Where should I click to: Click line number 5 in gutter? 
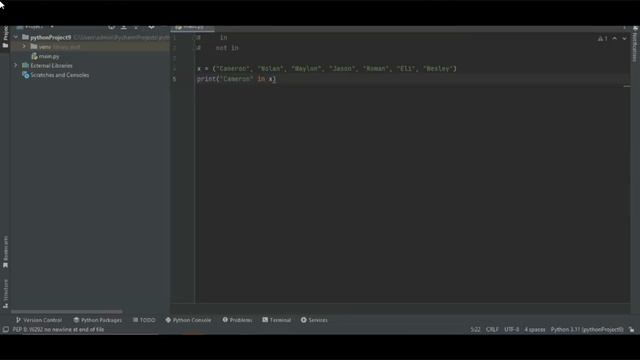pyautogui.click(x=174, y=79)
